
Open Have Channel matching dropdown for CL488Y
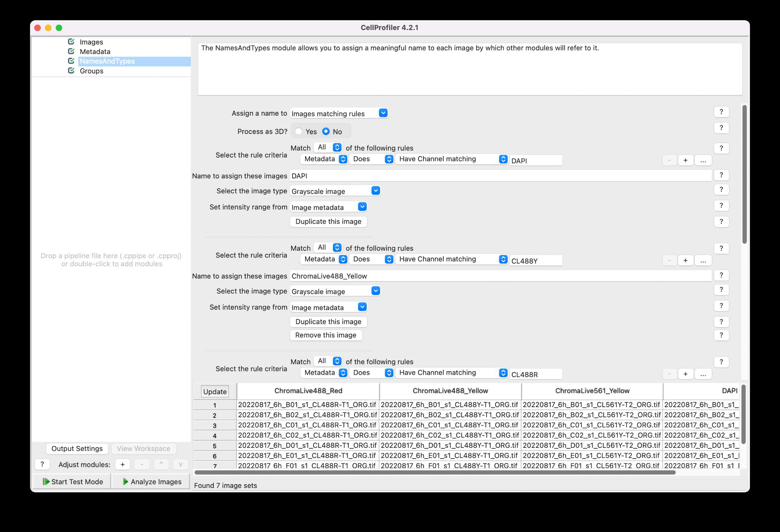(451, 259)
